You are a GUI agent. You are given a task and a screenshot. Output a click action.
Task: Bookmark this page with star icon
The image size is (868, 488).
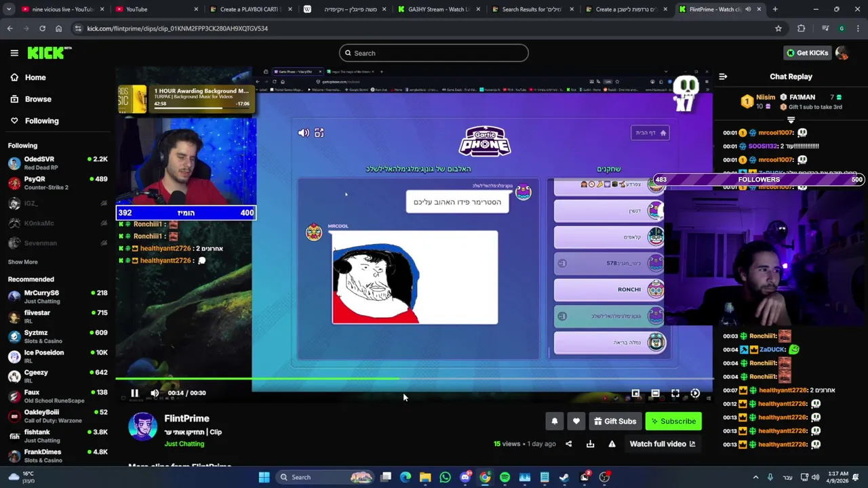click(778, 28)
